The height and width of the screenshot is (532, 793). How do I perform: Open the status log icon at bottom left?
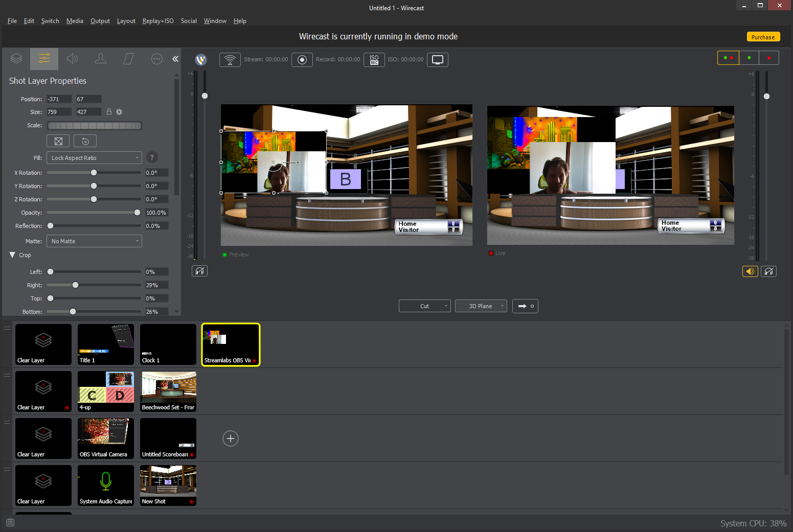click(10, 523)
